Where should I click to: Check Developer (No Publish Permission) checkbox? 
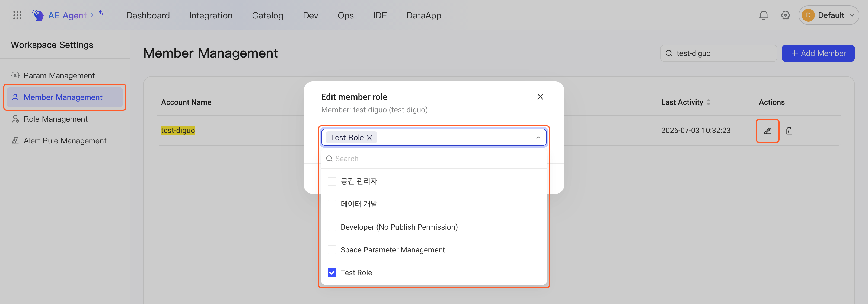[332, 227]
